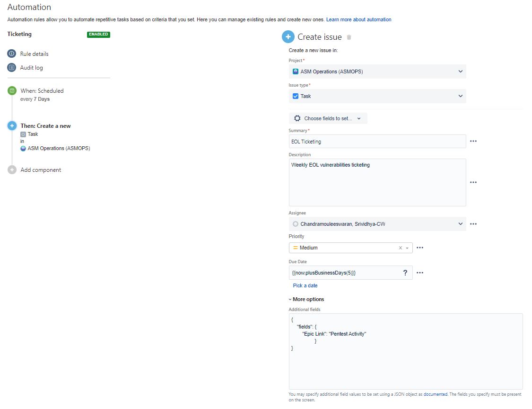
Task: Click the ellipsis beside Priority field
Action: (420, 247)
